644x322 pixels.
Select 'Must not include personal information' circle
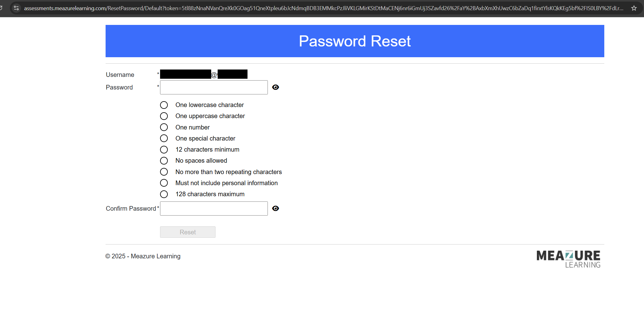(x=164, y=183)
